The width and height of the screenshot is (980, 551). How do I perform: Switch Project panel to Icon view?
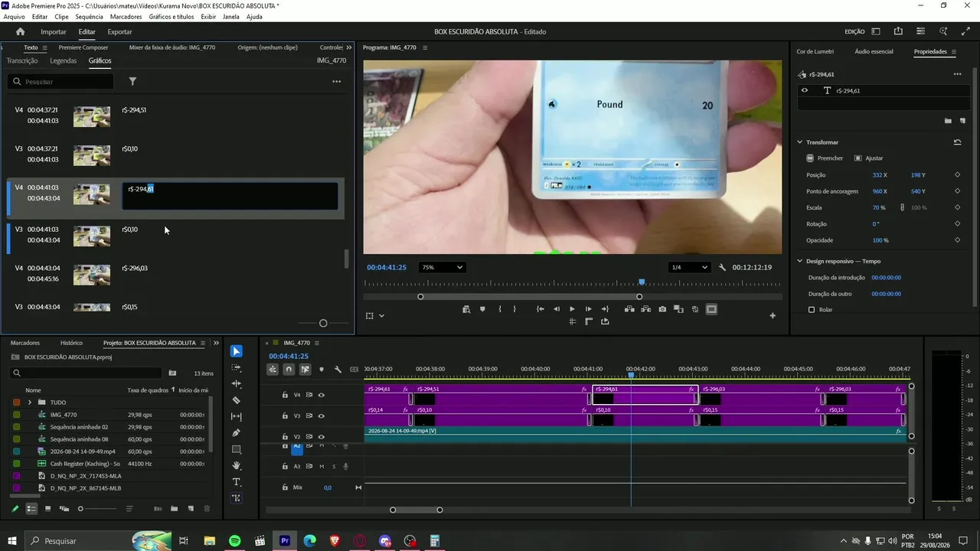[47, 509]
